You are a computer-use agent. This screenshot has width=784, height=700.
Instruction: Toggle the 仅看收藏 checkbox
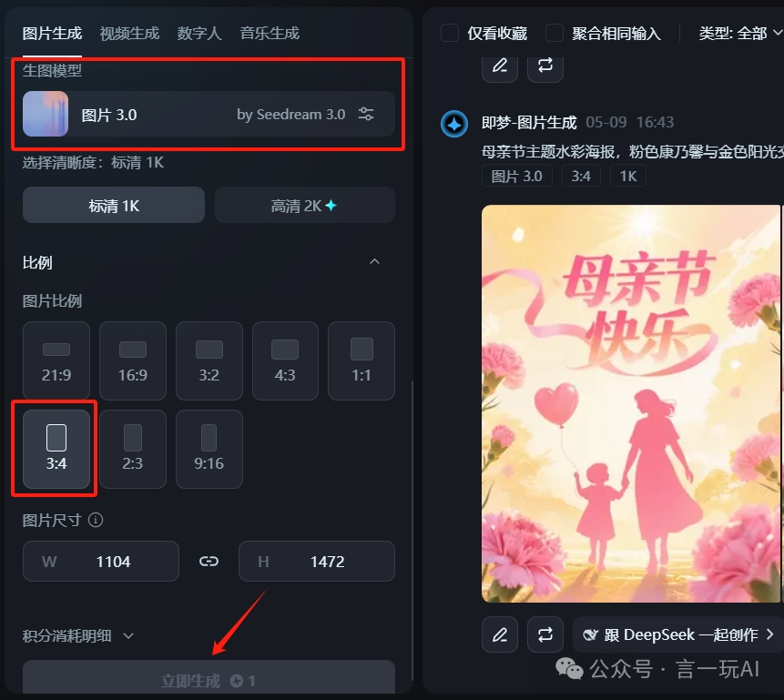pyautogui.click(x=450, y=33)
